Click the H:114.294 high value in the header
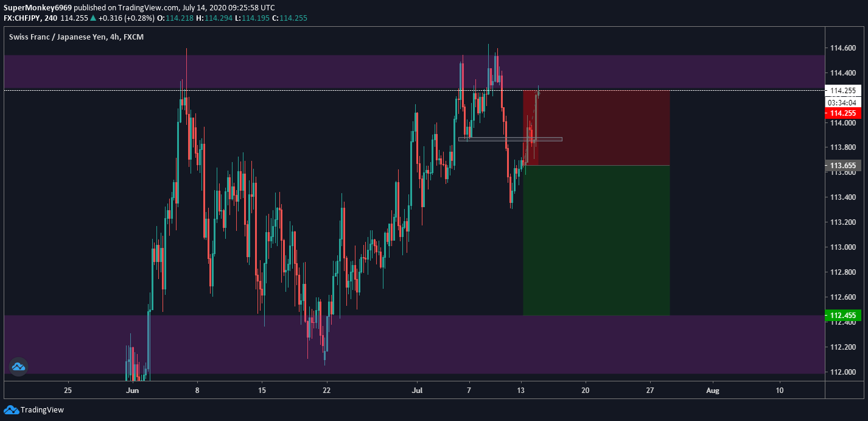Screen dimensions: 868x421 (x=214, y=18)
